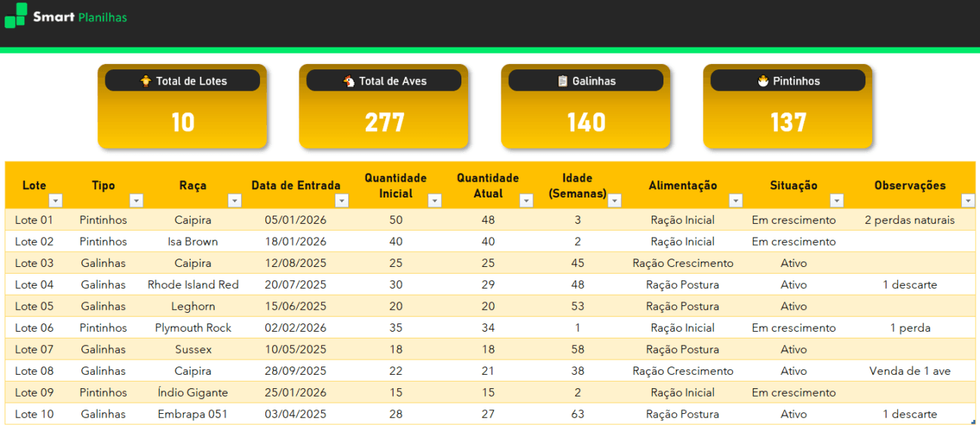Click the Sussex breed cell
980x426 pixels.
click(x=193, y=349)
